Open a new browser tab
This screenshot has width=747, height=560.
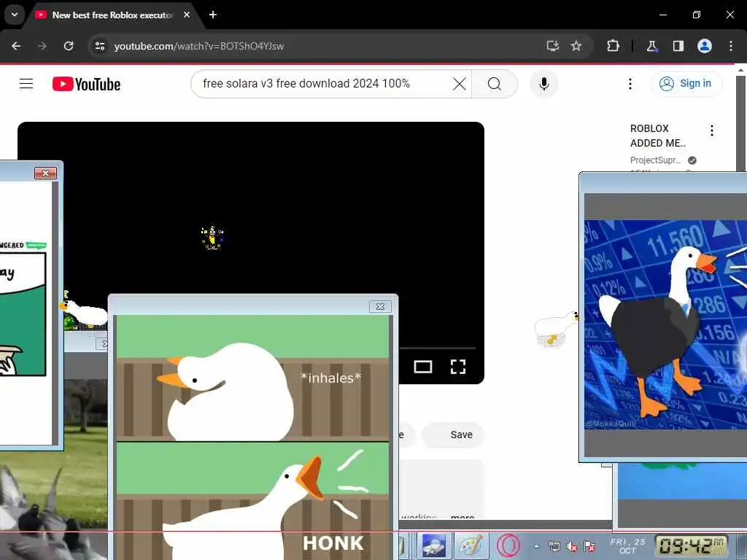click(x=213, y=15)
